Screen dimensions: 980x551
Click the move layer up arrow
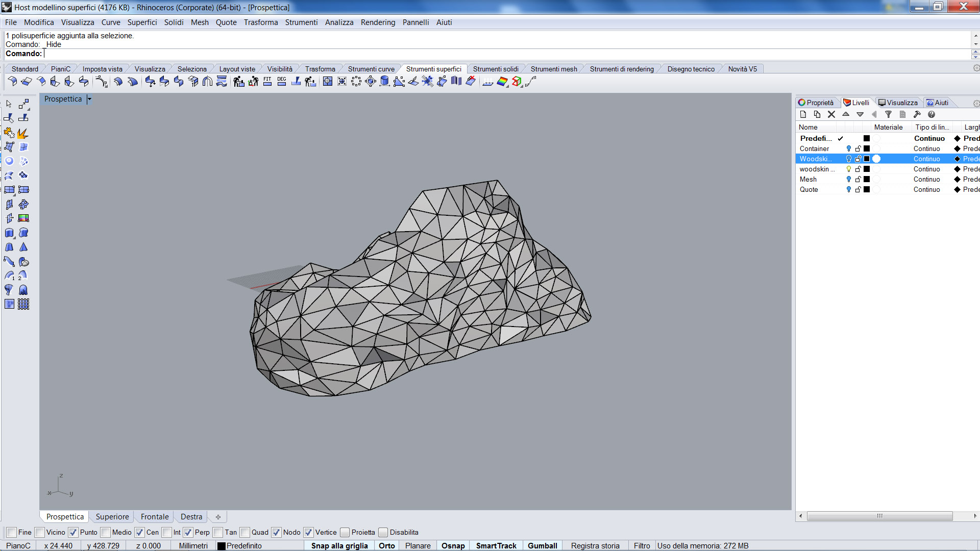click(846, 114)
